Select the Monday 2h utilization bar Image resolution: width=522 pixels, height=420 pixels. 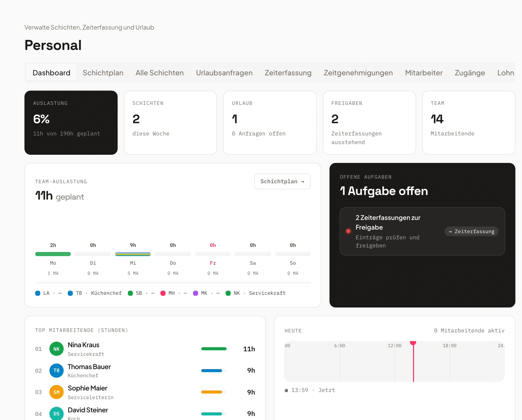click(53, 254)
